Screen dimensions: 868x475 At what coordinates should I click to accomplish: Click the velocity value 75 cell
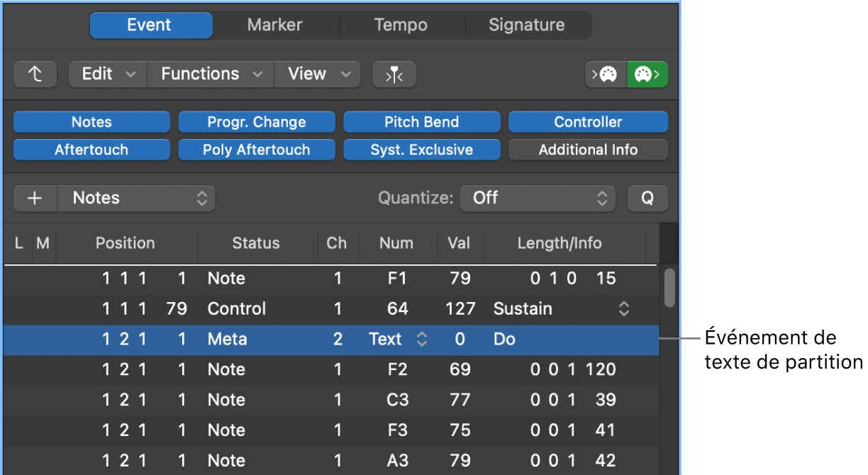click(x=460, y=431)
